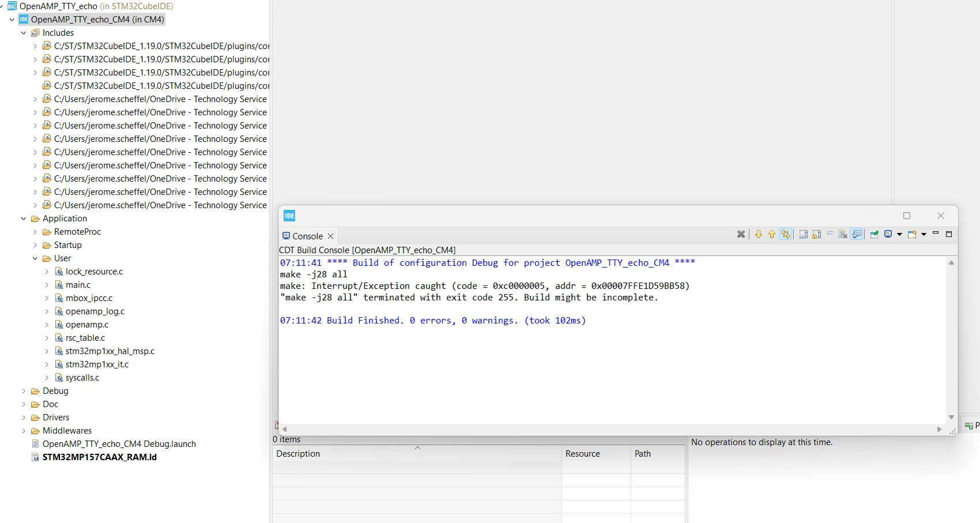Toggle Word Wrap lines icon in console
This screenshot has width=980, height=523.
coord(830,234)
